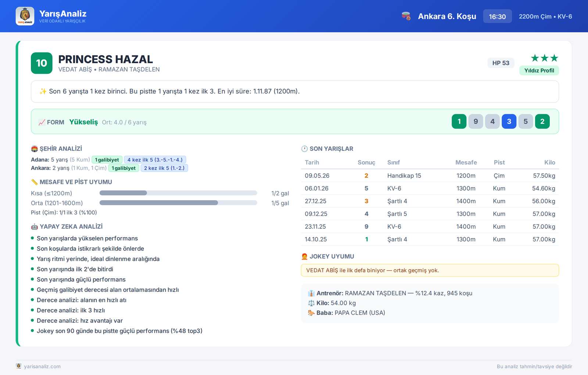Click the Adana 1 galibiyet tag
This screenshot has width=588, height=375.
(x=107, y=160)
